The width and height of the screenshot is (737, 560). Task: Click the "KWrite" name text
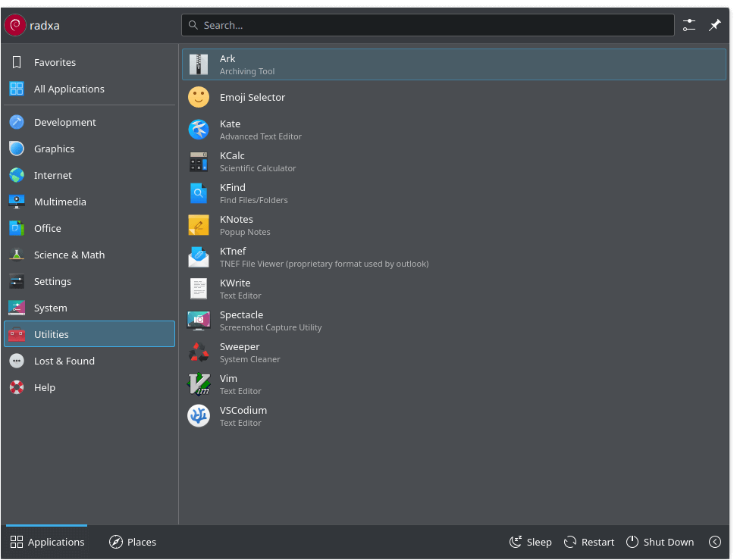[235, 283]
